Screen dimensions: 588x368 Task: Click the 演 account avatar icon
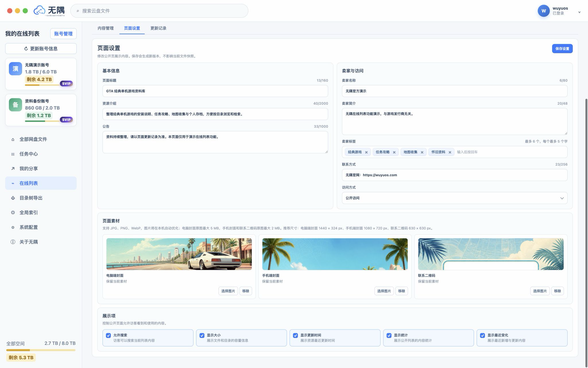[x=16, y=69]
